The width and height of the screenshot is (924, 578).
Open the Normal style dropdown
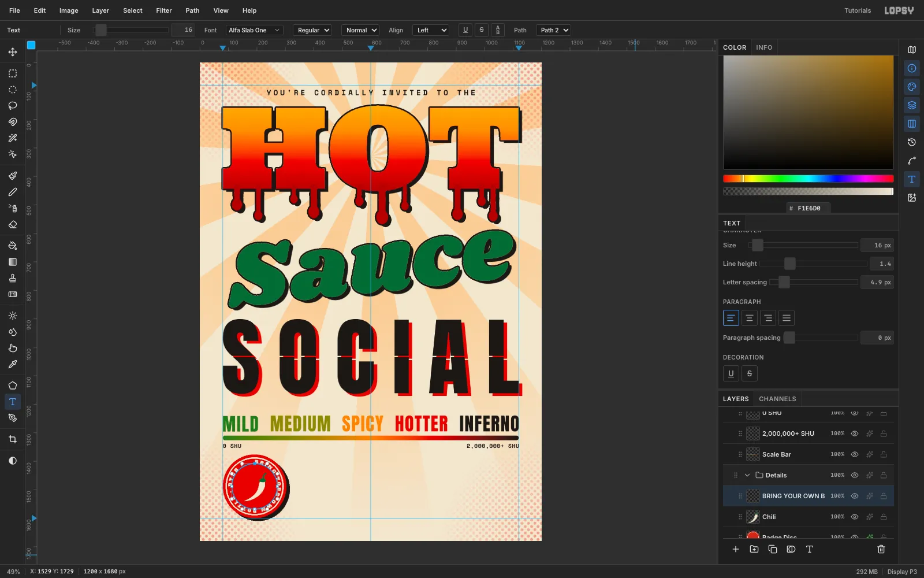[360, 30]
